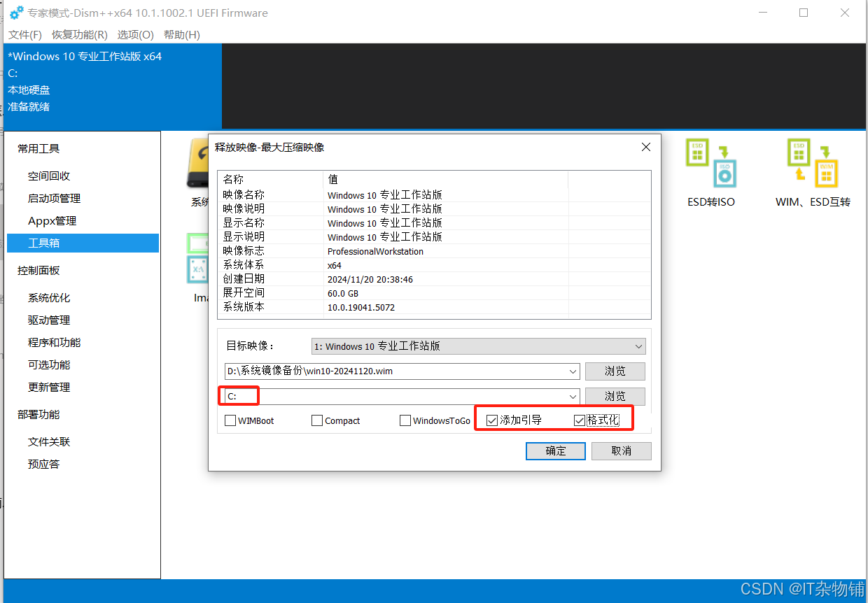Enable the Compact checkbox
868x603 pixels.
(x=317, y=420)
